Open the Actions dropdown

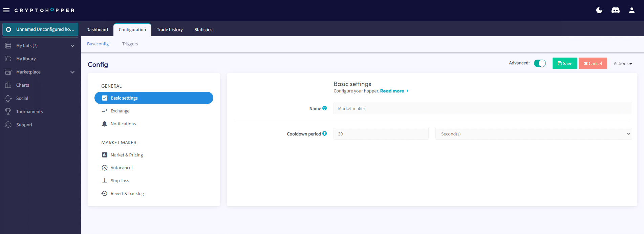tap(623, 63)
